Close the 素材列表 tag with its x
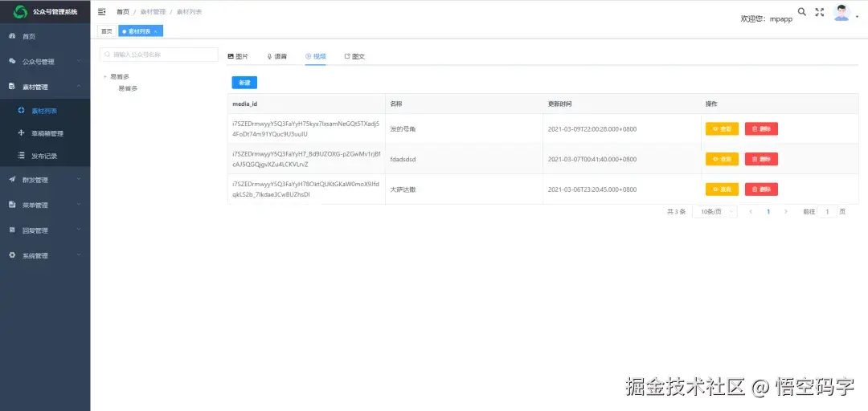Screen dimensions: 868x411 pyautogui.click(x=156, y=31)
